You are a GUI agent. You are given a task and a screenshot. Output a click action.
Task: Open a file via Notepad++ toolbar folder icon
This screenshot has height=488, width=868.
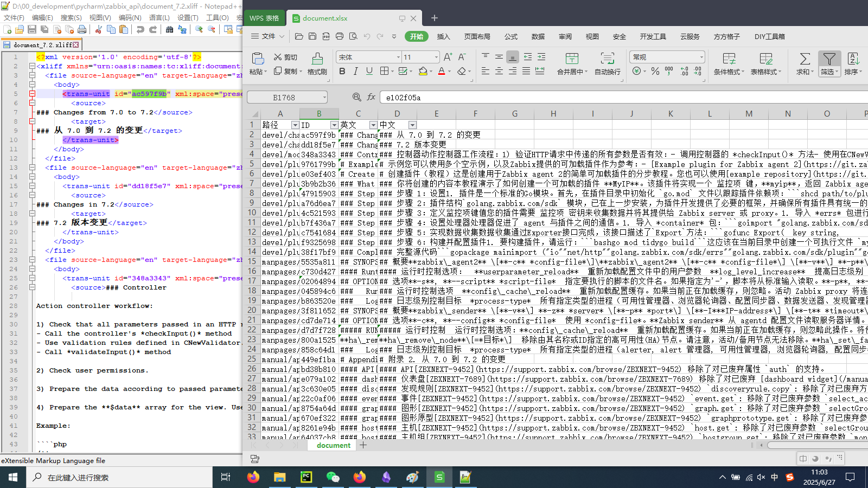[20, 29]
